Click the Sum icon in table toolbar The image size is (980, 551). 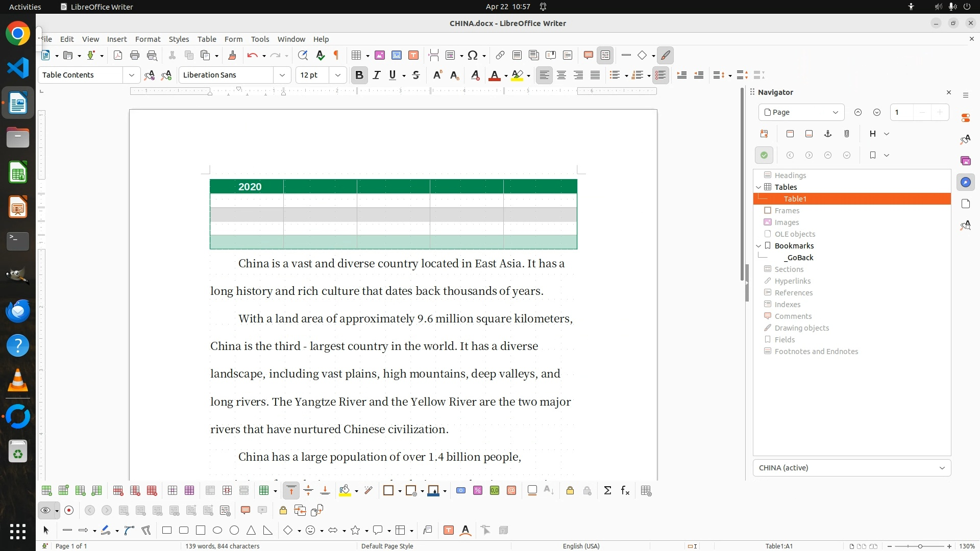(x=607, y=491)
